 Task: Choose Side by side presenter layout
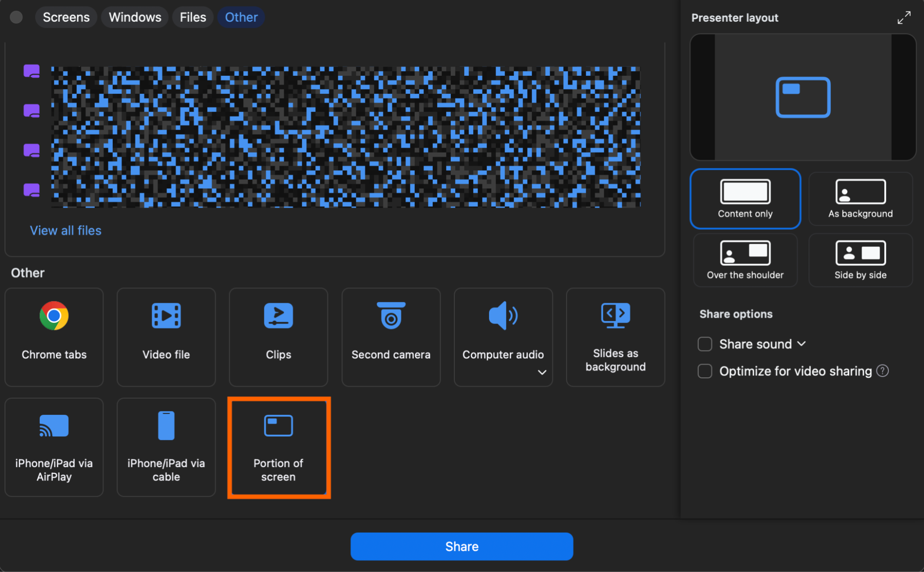click(860, 260)
